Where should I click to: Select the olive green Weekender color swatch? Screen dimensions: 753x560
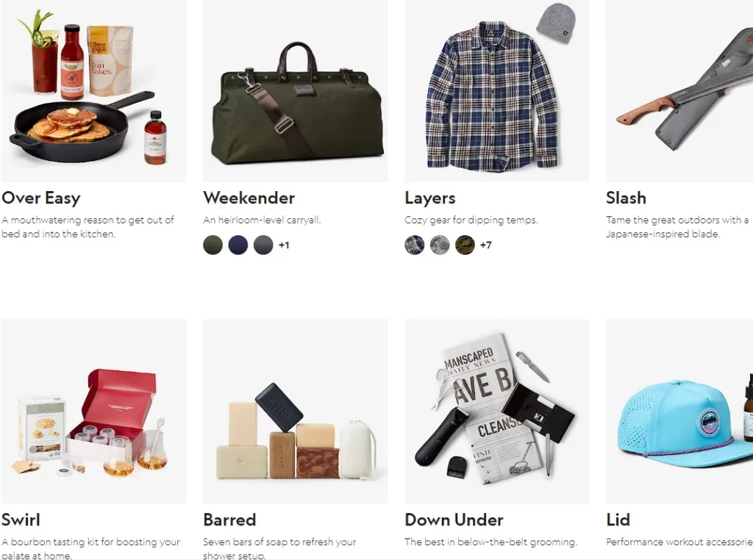coord(213,245)
